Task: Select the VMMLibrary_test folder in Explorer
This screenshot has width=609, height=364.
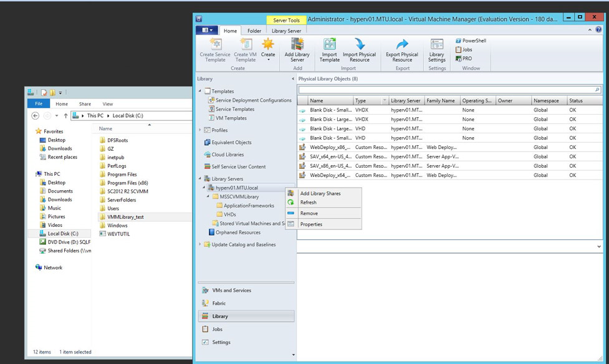Action: [x=125, y=217]
